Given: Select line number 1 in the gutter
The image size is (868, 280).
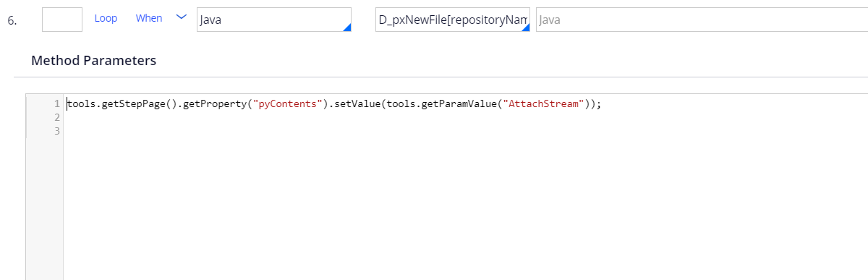Looking at the screenshot, I should (57, 104).
